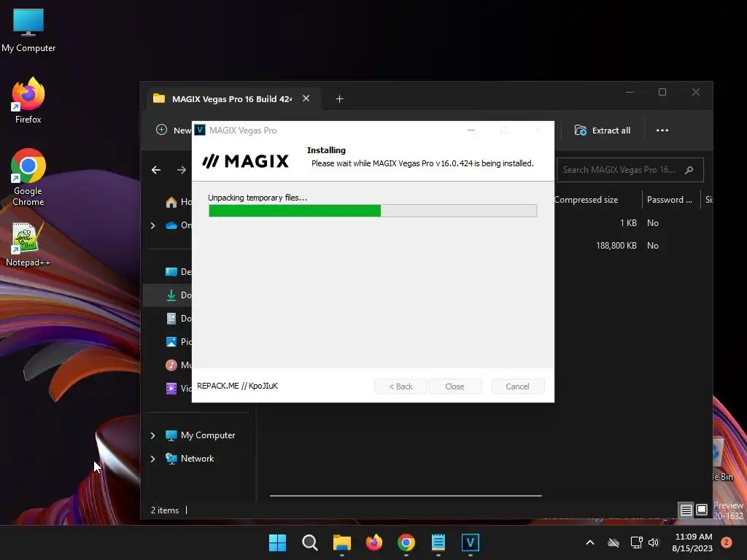Expand the Network tree node
This screenshot has height=560, width=747.
pos(152,459)
